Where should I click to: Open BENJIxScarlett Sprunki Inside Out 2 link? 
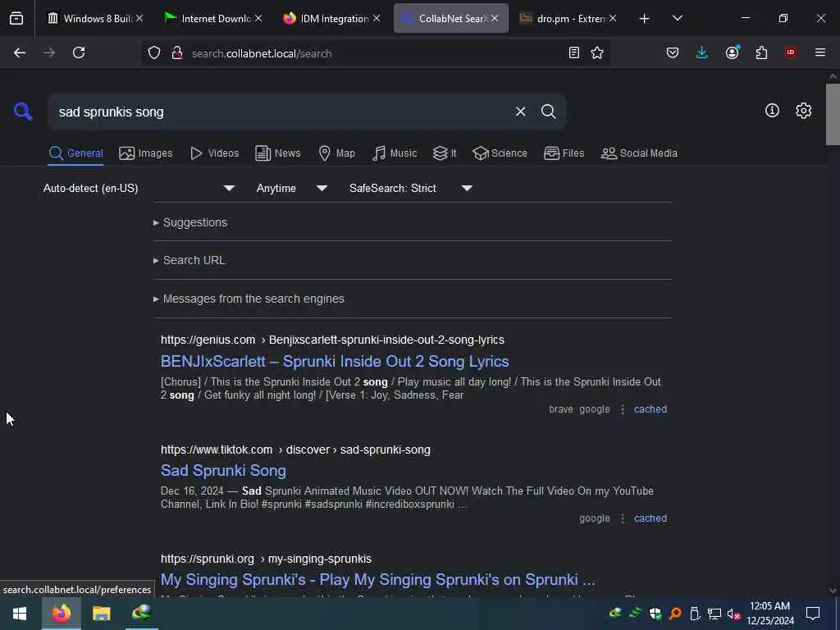335,362
